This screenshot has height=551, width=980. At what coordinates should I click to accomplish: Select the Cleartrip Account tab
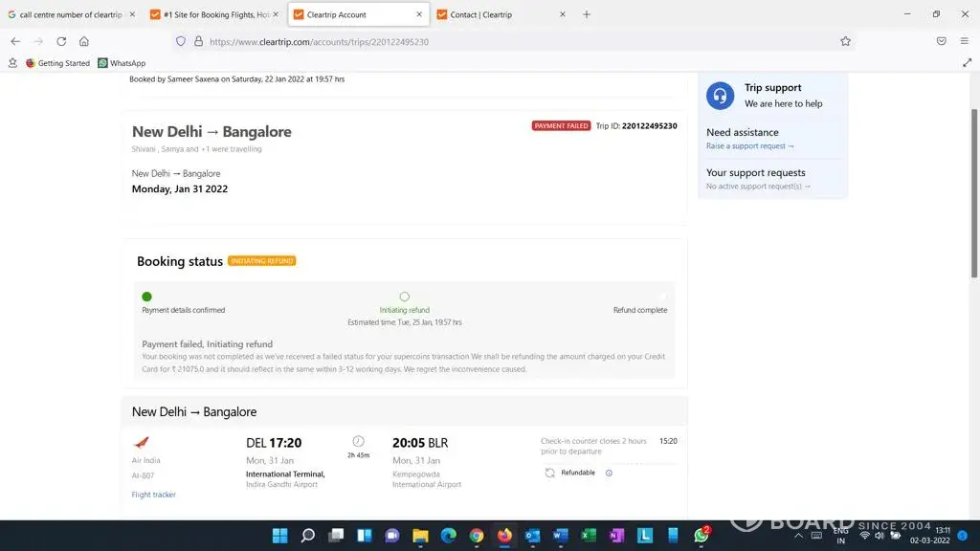(x=358, y=14)
